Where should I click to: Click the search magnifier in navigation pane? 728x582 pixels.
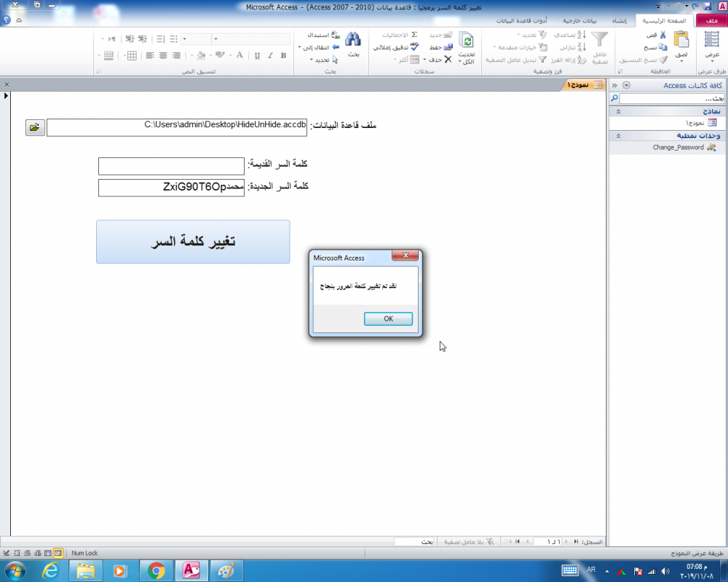pos(614,98)
